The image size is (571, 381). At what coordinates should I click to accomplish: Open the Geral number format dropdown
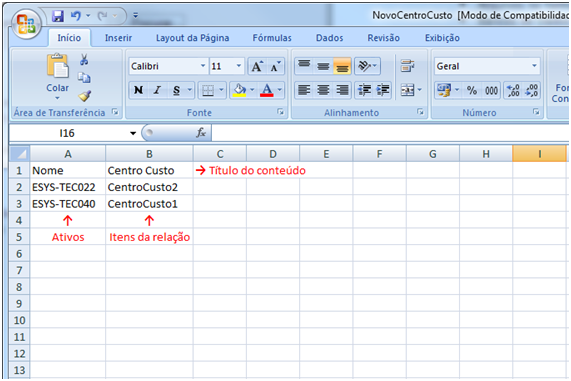coord(534,66)
